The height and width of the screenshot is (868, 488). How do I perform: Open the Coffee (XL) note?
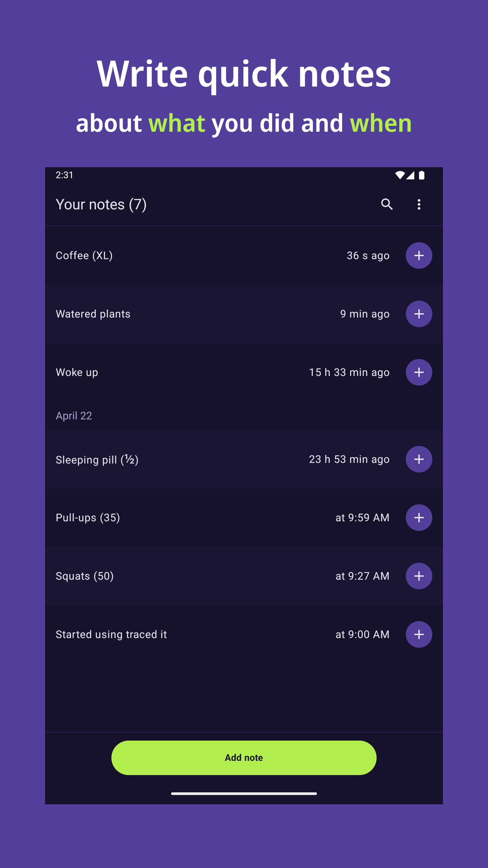click(84, 255)
